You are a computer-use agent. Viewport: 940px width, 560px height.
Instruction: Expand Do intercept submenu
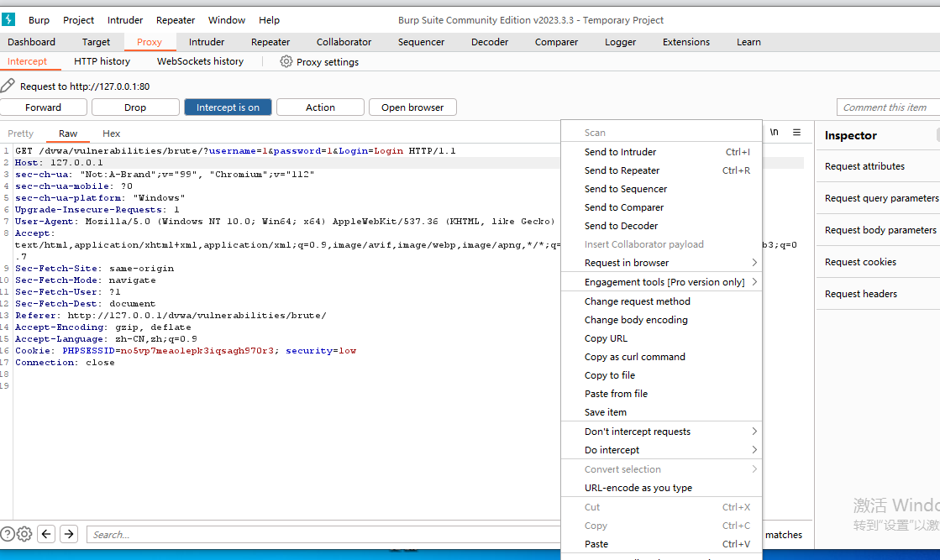661,450
